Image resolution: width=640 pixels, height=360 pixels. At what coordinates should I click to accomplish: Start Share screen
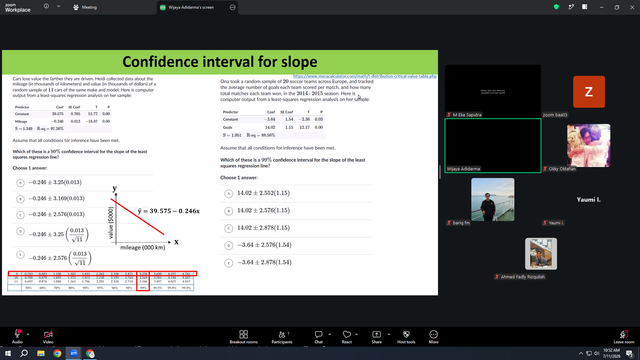(376, 337)
